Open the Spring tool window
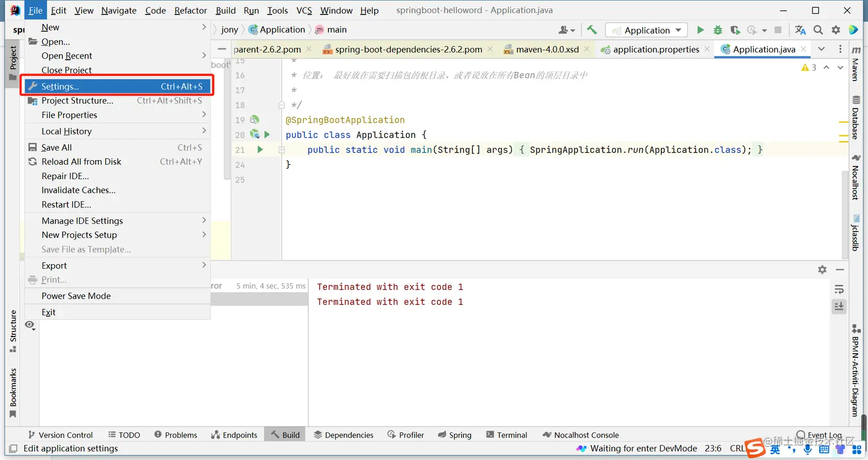The height and width of the screenshot is (460, 868). [x=454, y=435]
